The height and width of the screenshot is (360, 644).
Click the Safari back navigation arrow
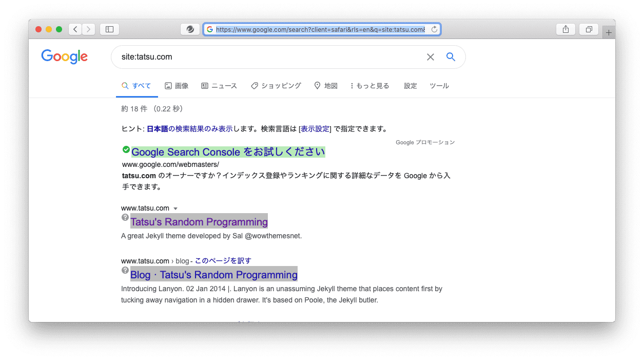tap(75, 29)
